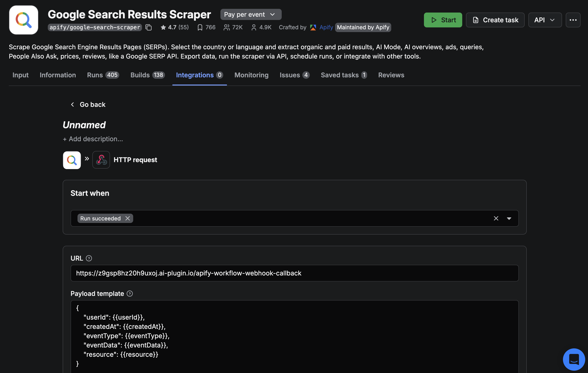This screenshot has width=588, height=373.
Task: Switch to the Monitoring tab
Action: tap(251, 75)
